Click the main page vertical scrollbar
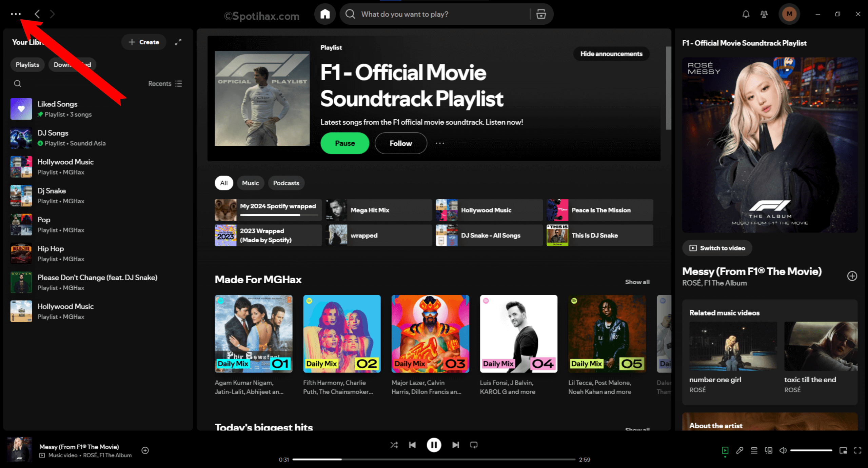 coord(668,88)
